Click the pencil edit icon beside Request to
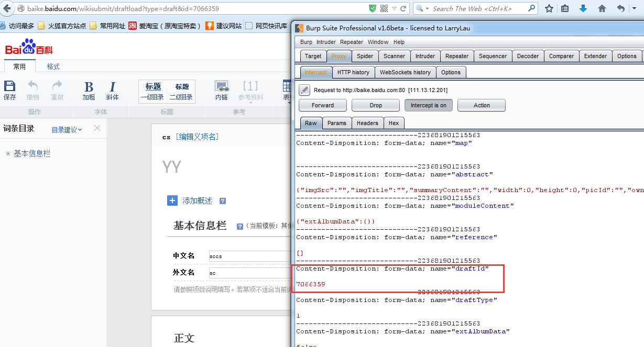 304,90
